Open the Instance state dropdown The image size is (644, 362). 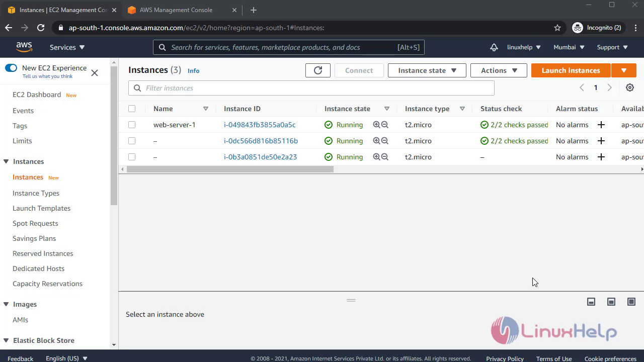tap(427, 70)
